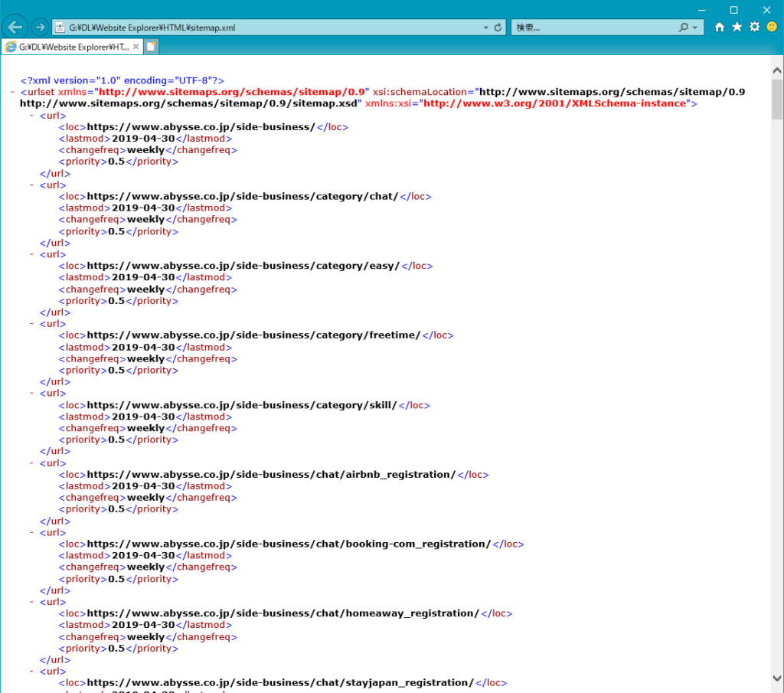Click the page icon in the address bar

point(59,27)
